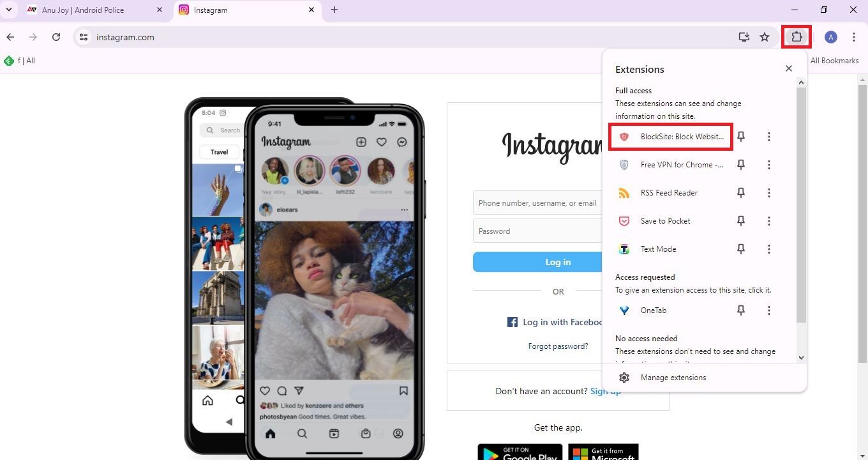Pin the BlockSite extension to toolbar
This screenshot has height=460, width=868.
741,137
